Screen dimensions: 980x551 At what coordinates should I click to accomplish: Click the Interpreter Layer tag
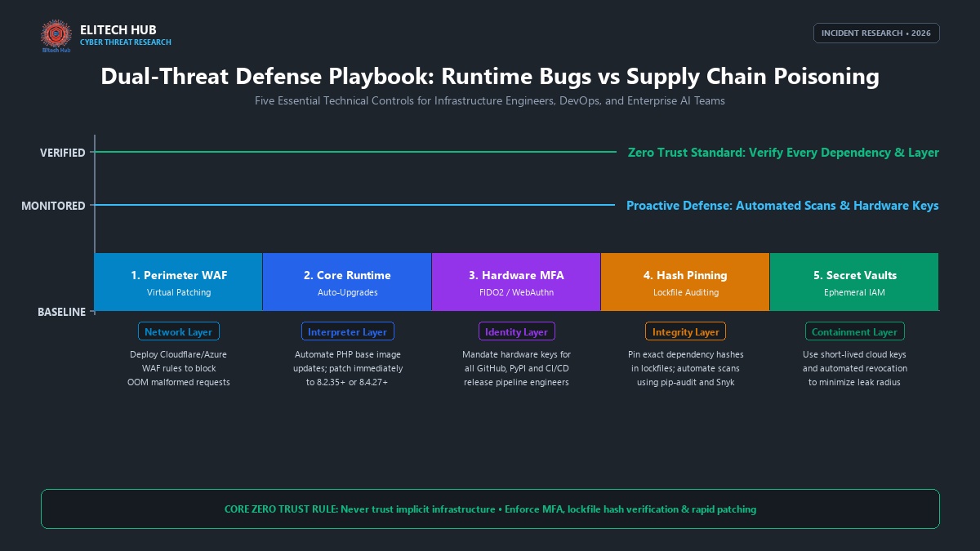pos(347,331)
